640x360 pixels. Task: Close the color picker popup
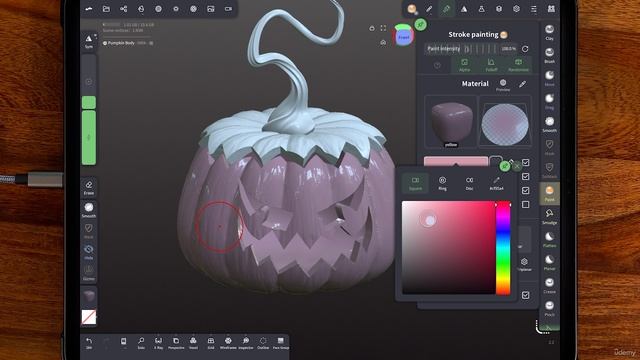click(x=517, y=166)
